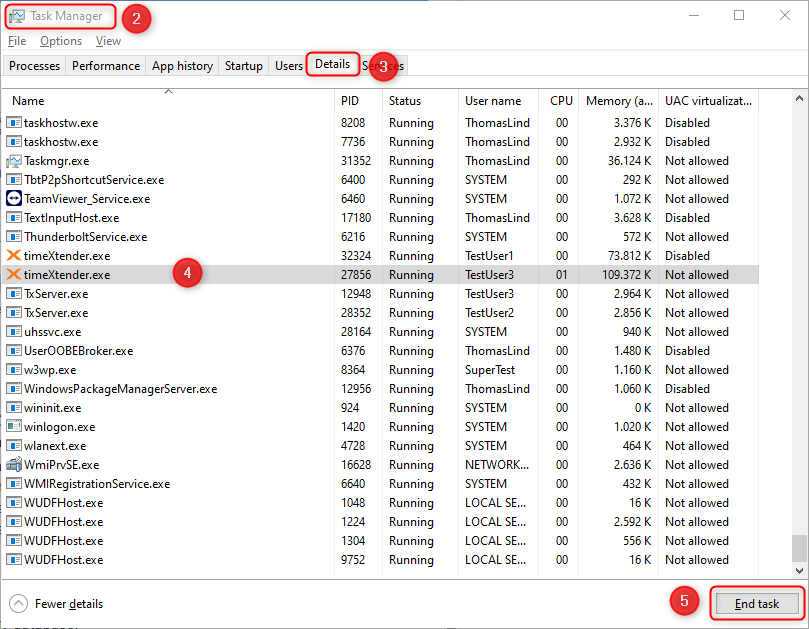Click the icon of TxServer.exe PID 12948
809x629 pixels.
(14, 294)
